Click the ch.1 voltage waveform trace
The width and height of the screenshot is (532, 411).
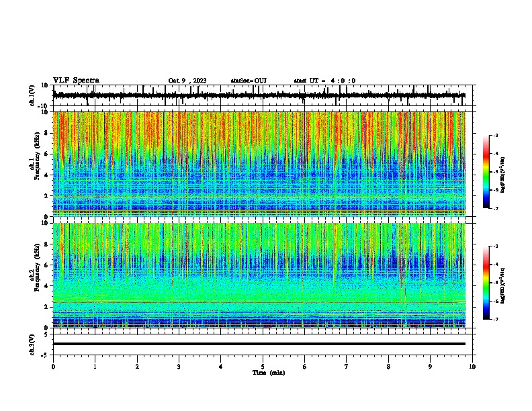pos(259,95)
